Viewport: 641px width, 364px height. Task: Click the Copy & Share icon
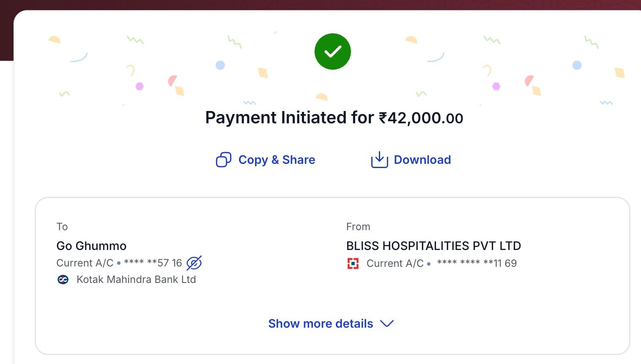point(224,160)
